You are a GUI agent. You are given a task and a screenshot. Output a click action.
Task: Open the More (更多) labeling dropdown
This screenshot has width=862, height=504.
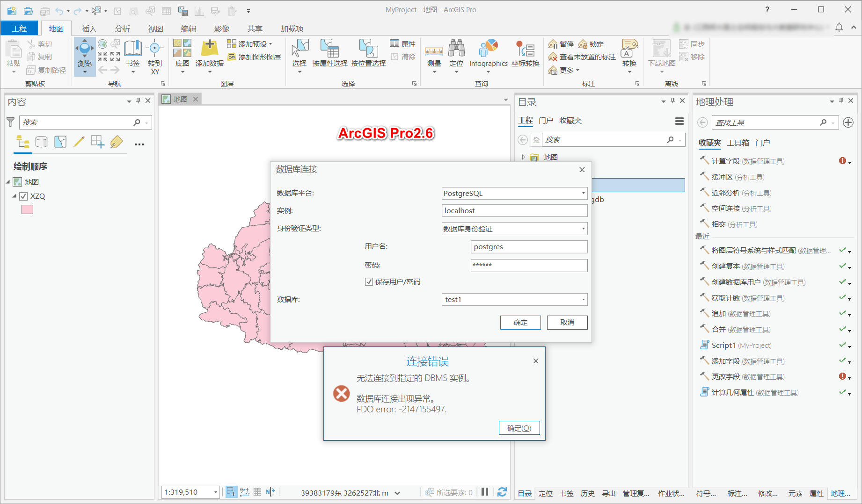564,70
